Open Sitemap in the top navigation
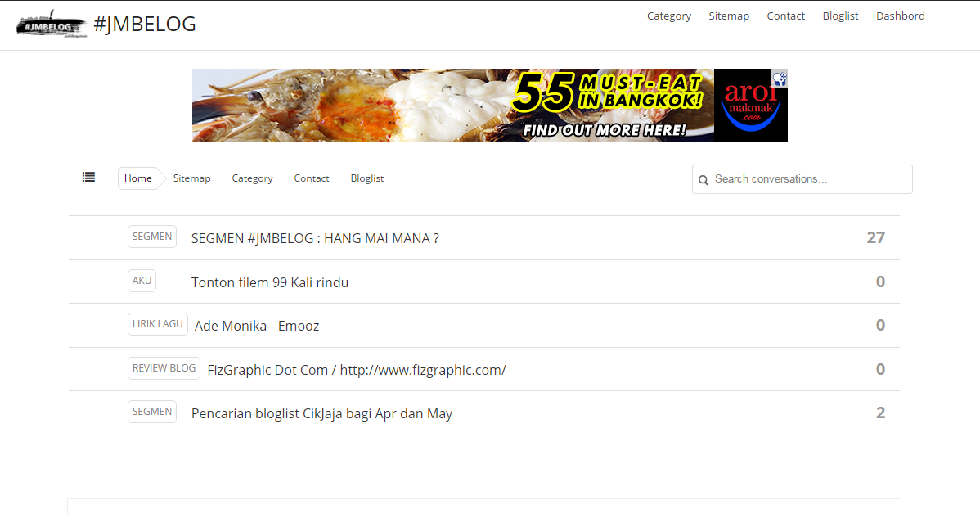The height and width of the screenshot is (514, 980). click(729, 16)
